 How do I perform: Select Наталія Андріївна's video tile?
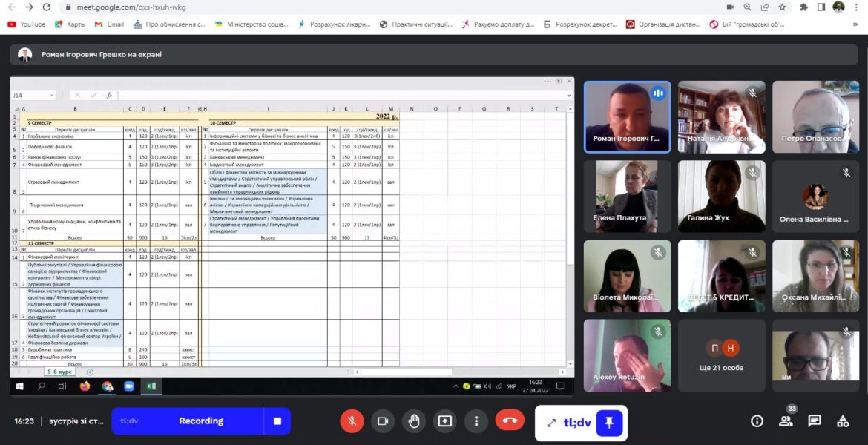(x=722, y=116)
